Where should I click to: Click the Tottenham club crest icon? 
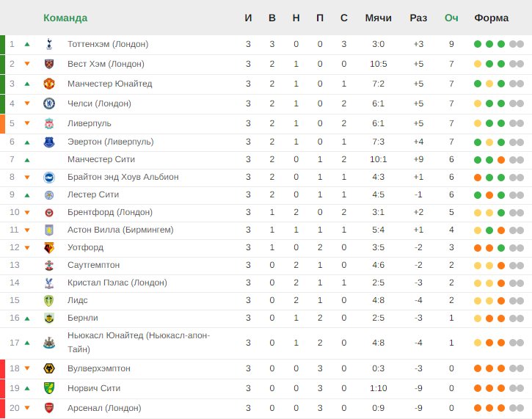coord(49,44)
